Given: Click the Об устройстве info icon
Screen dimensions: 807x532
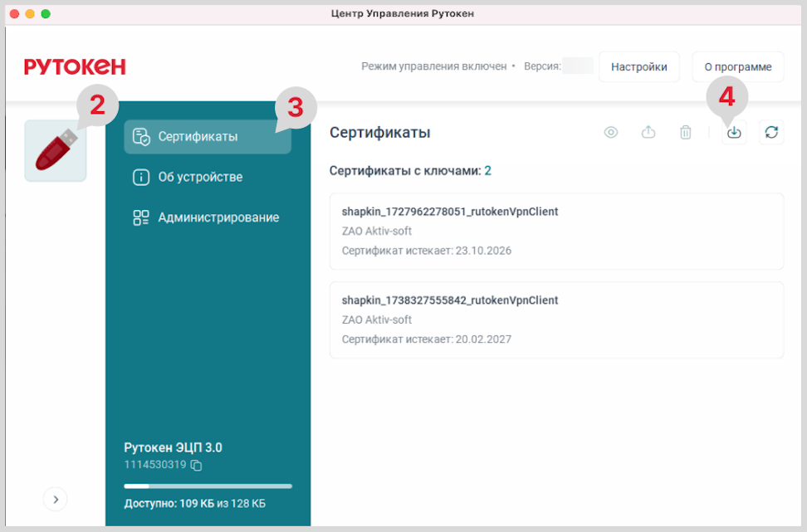Looking at the screenshot, I should [141, 177].
